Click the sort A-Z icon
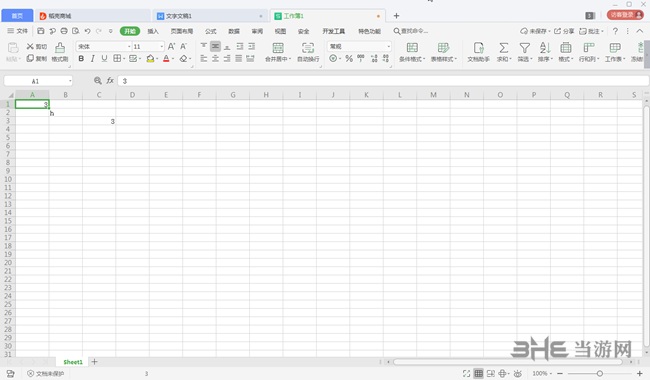This screenshot has width=650, height=380. click(545, 48)
